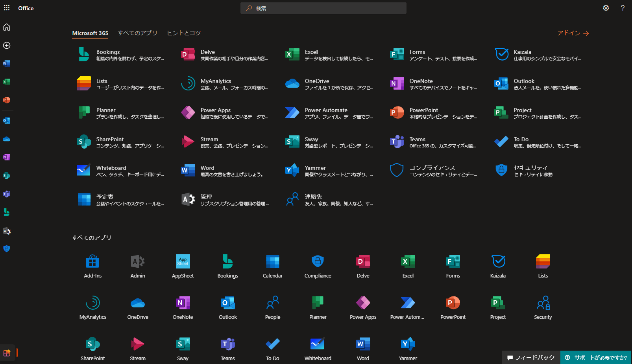Click the Office title text
The height and width of the screenshot is (364, 632).
tap(26, 8)
